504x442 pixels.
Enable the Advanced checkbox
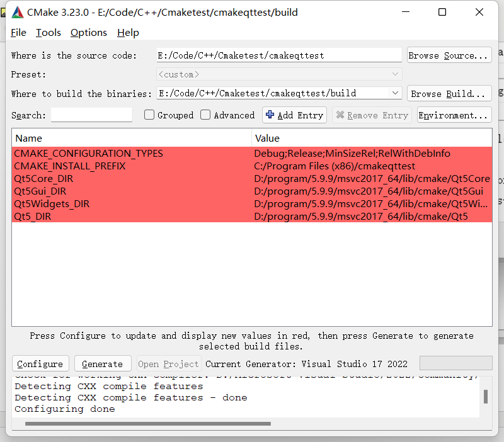(205, 115)
